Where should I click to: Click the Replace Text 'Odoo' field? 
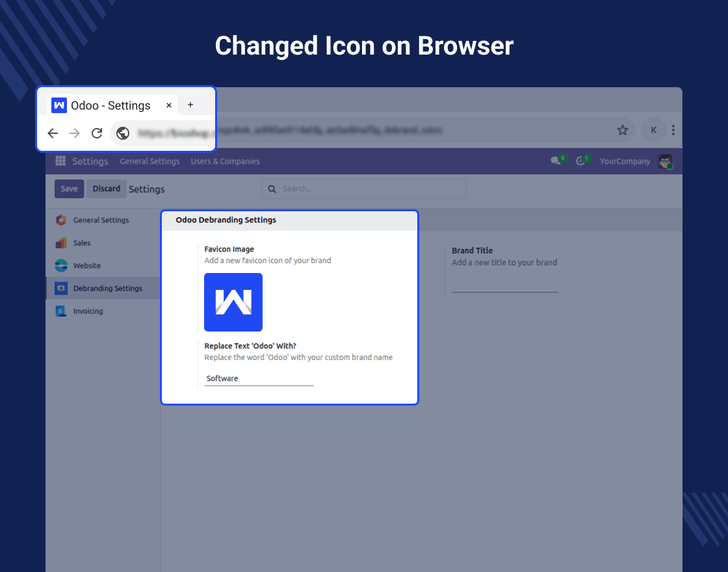coord(259,378)
